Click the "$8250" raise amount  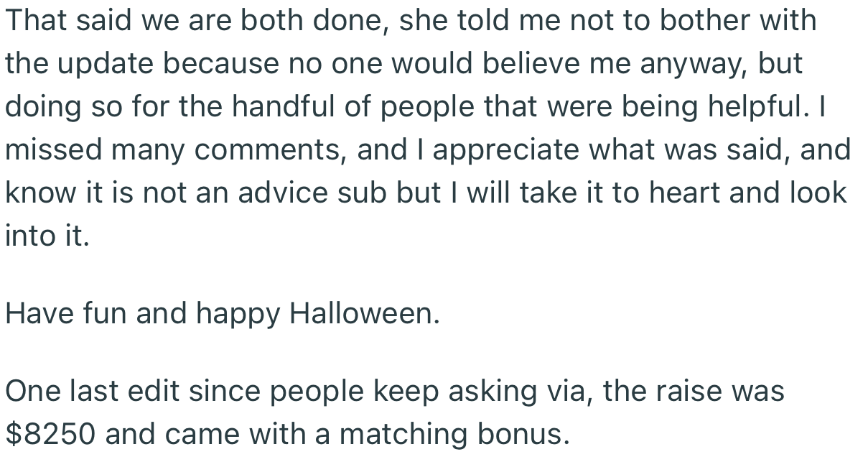(x=50, y=434)
